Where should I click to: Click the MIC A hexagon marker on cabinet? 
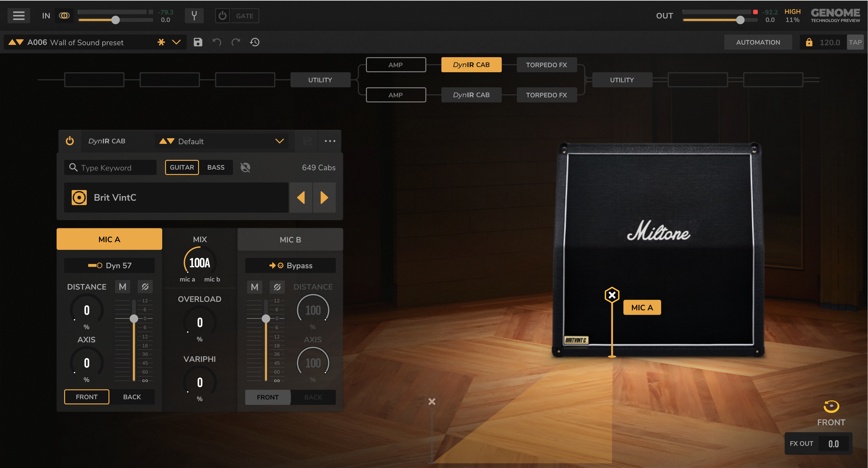tap(612, 295)
